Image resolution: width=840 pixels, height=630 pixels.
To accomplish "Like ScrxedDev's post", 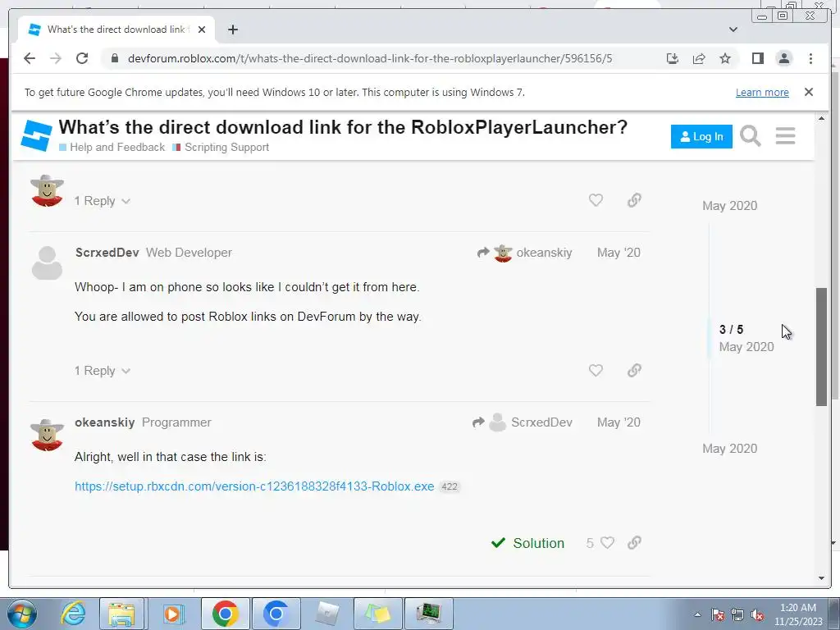I will [596, 370].
